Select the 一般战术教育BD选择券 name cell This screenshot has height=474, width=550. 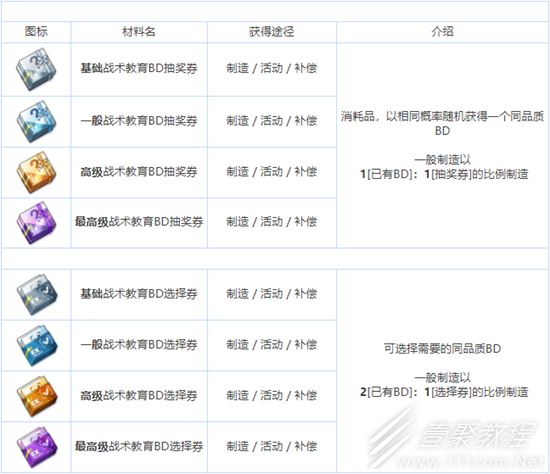tap(139, 345)
